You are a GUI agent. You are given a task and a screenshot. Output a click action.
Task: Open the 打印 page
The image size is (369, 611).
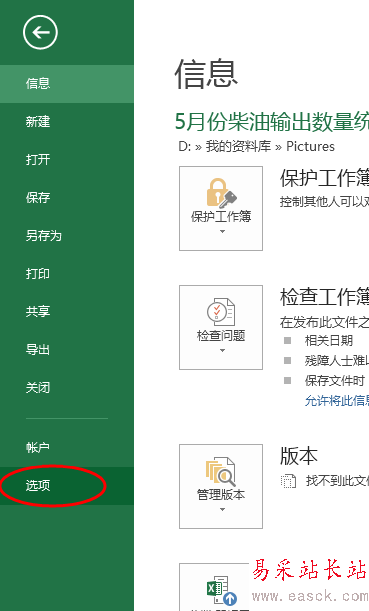(67, 274)
